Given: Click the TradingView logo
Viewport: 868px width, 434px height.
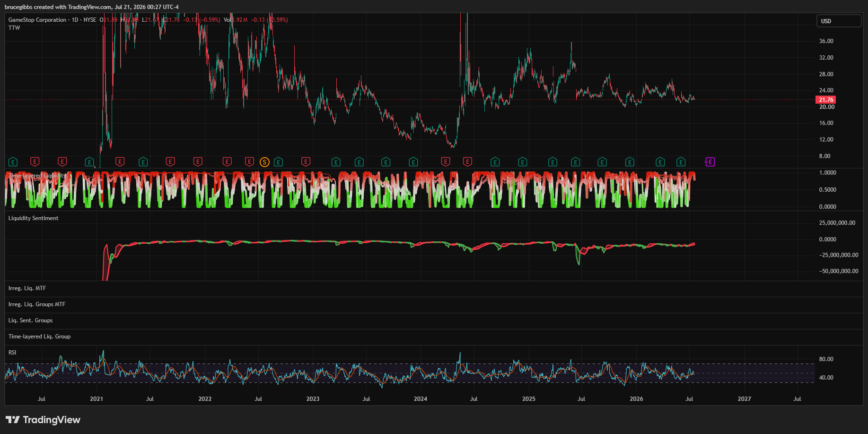Looking at the screenshot, I should click(43, 420).
